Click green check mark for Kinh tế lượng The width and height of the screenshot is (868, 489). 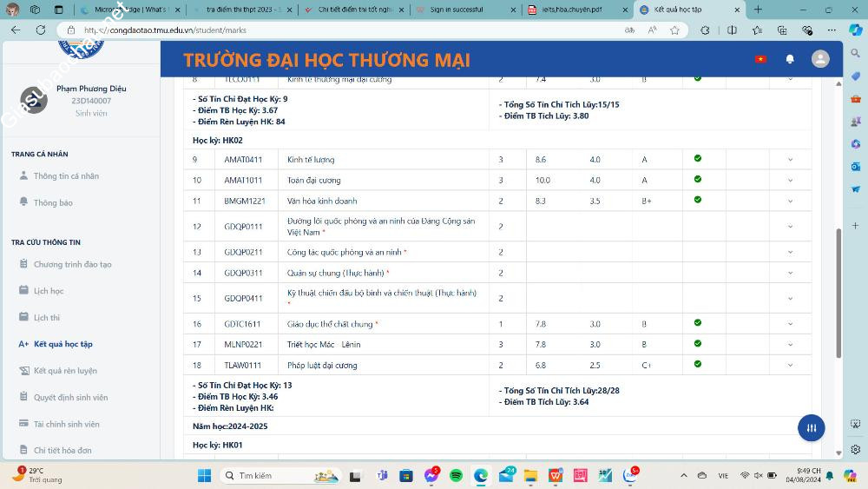point(698,159)
